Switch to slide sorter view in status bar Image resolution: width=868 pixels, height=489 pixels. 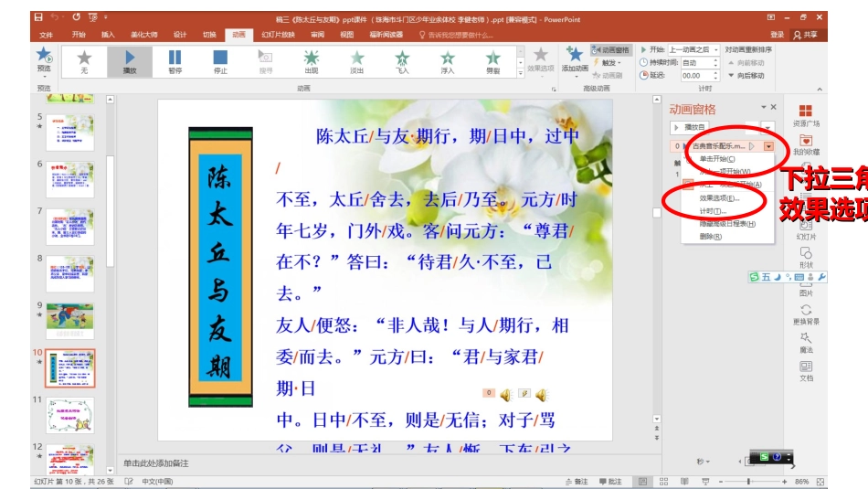[x=663, y=482]
